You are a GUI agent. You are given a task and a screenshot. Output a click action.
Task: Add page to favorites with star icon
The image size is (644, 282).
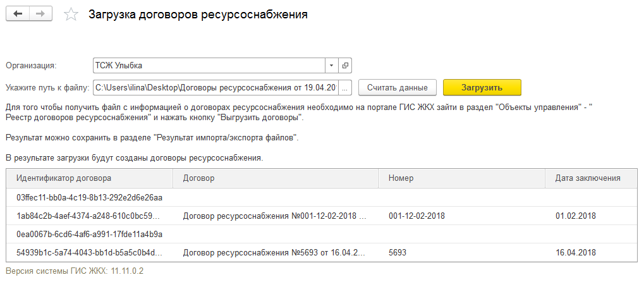pyautogui.click(x=71, y=15)
